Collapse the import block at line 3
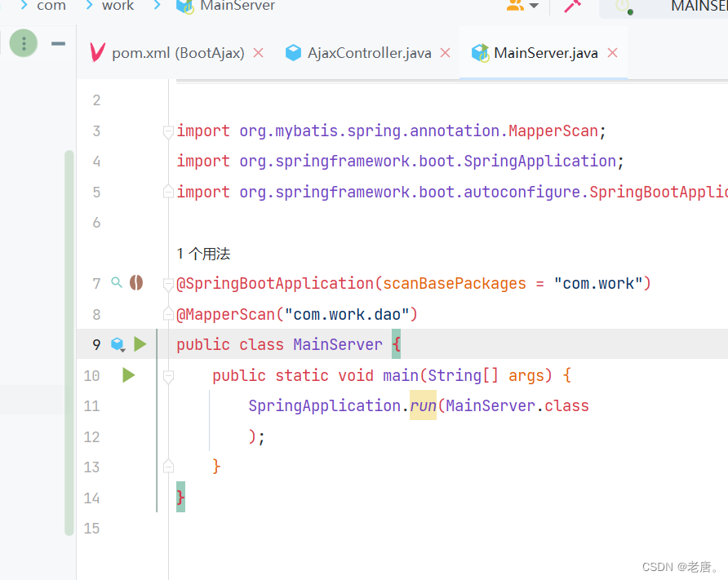Image resolution: width=728 pixels, height=580 pixels. coord(169,132)
